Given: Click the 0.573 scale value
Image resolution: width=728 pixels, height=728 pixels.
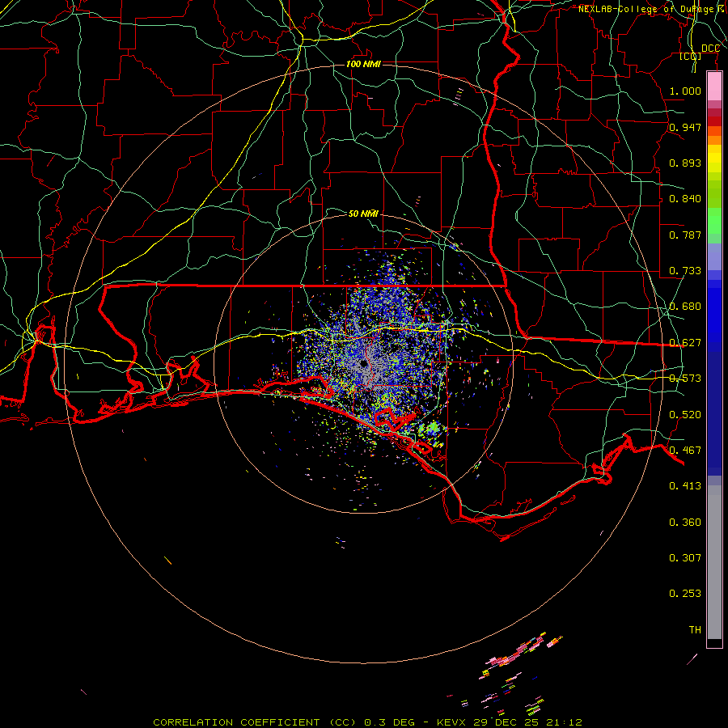Looking at the screenshot, I should point(685,379).
